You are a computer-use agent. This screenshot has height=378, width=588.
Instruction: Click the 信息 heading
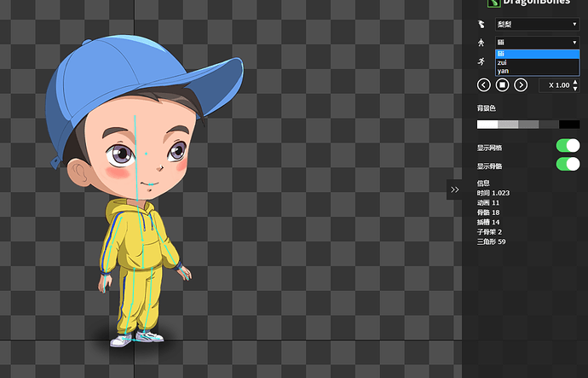click(x=483, y=183)
